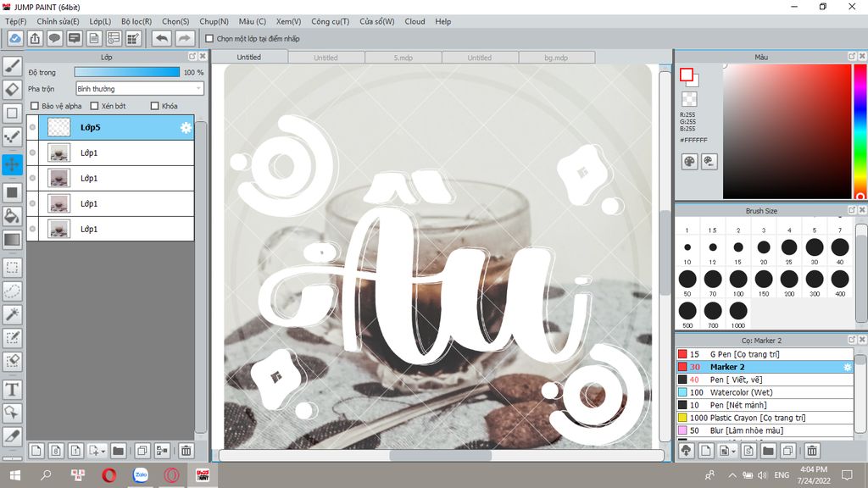This screenshot has width=868, height=488.
Task: Click the rainbow hue bar
Action: click(x=860, y=131)
